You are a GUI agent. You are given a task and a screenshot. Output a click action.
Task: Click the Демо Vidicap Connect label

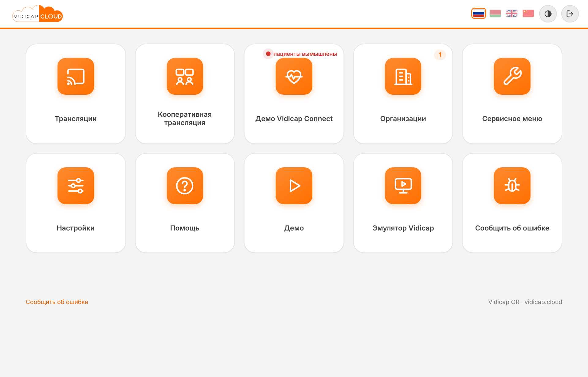[x=294, y=119]
